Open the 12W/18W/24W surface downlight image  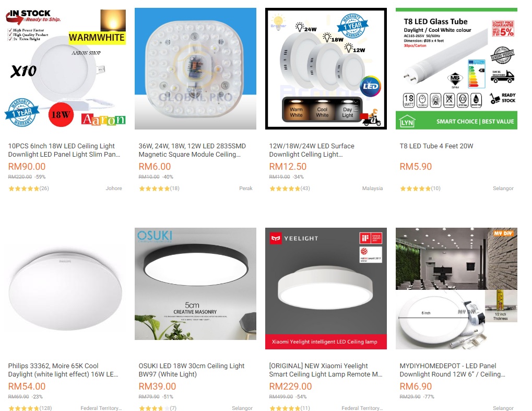tap(326, 68)
